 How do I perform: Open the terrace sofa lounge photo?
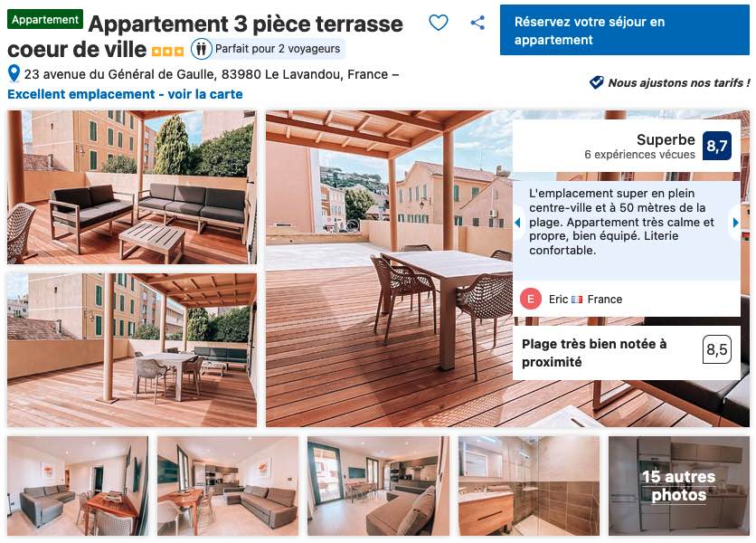[x=132, y=187]
